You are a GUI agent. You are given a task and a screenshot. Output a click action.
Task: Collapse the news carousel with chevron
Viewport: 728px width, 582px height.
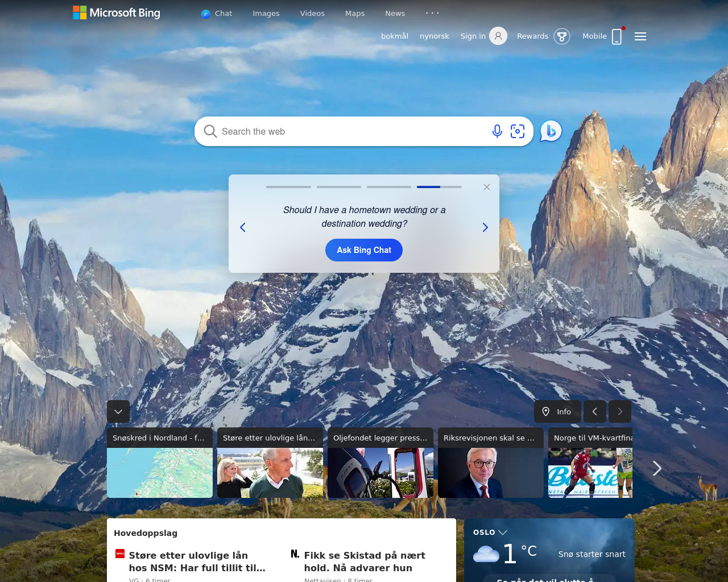pos(118,411)
